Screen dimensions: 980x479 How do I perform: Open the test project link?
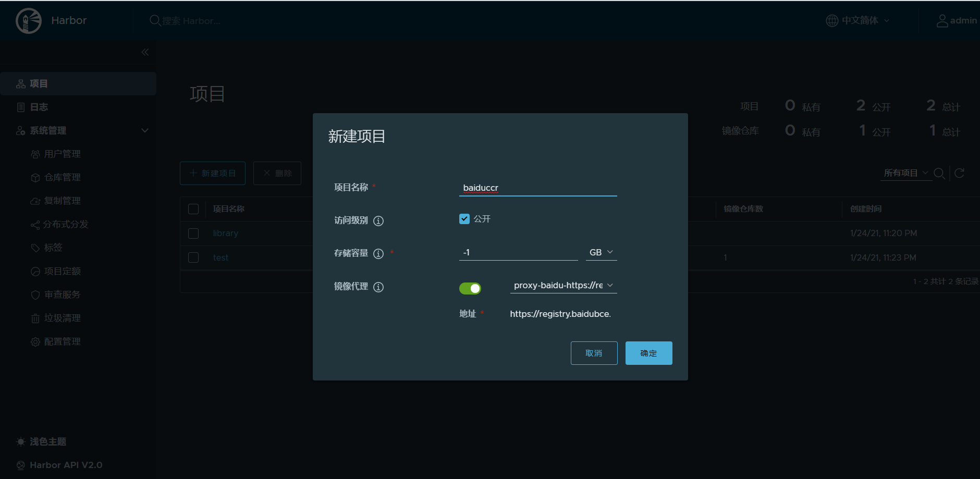(x=220, y=257)
